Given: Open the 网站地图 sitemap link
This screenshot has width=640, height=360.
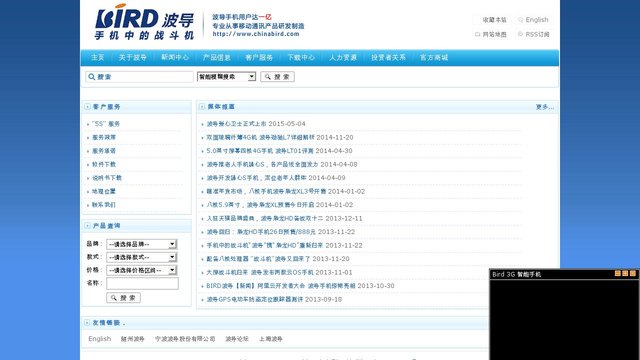Looking at the screenshot, I should pos(494,35).
